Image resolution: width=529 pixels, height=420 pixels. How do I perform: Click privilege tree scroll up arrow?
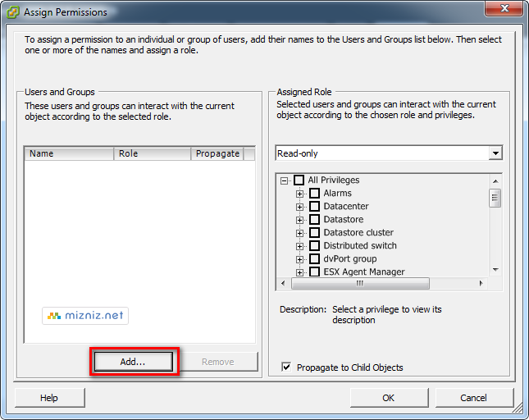click(x=495, y=181)
